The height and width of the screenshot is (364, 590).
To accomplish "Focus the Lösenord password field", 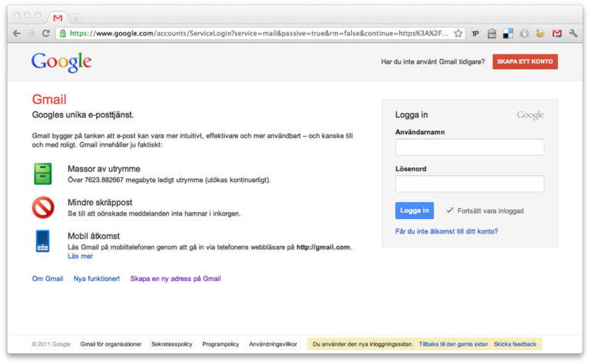I will click(469, 184).
